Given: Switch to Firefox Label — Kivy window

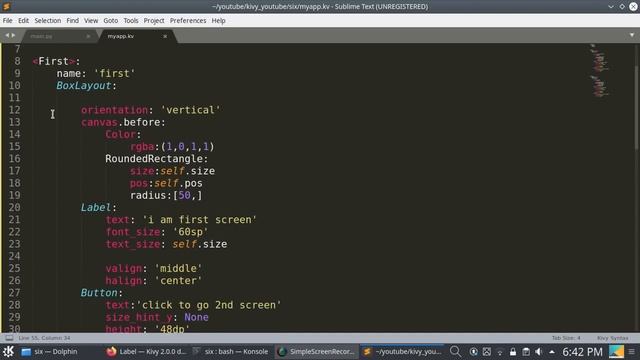Looking at the screenshot, I should point(146,351).
